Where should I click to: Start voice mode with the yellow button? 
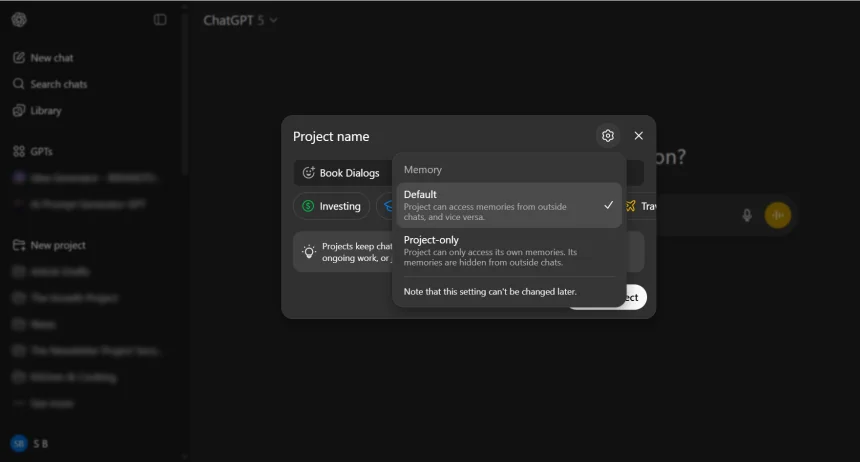click(x=778, y=215)
